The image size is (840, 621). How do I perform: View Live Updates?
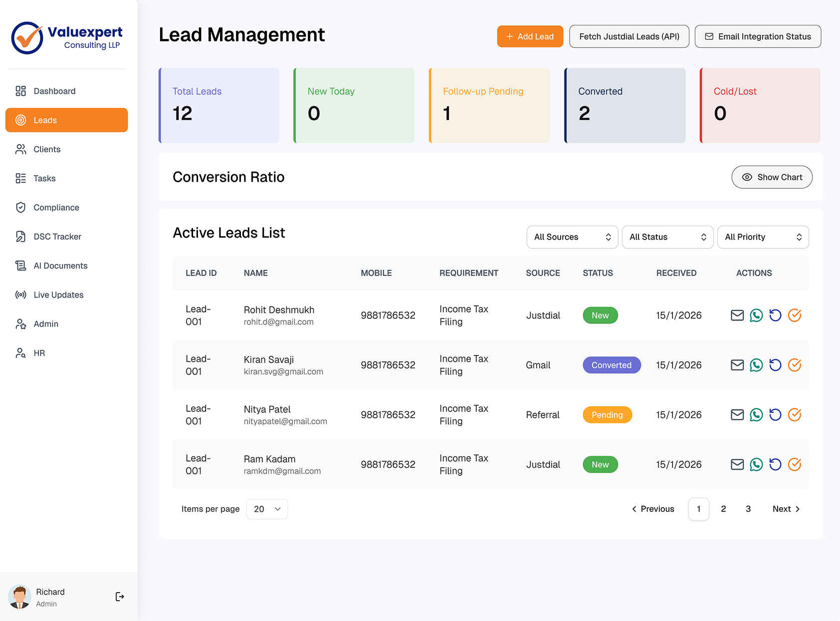point(67,295)
